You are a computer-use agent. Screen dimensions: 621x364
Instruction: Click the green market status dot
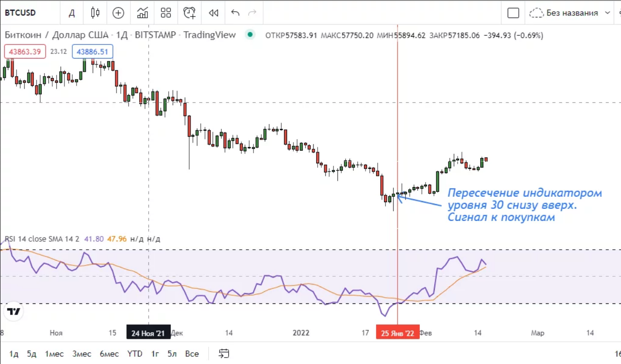250,35
